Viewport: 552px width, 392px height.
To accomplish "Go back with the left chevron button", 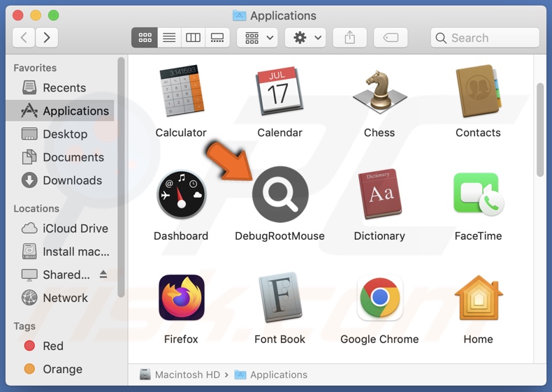I will 24,37.
